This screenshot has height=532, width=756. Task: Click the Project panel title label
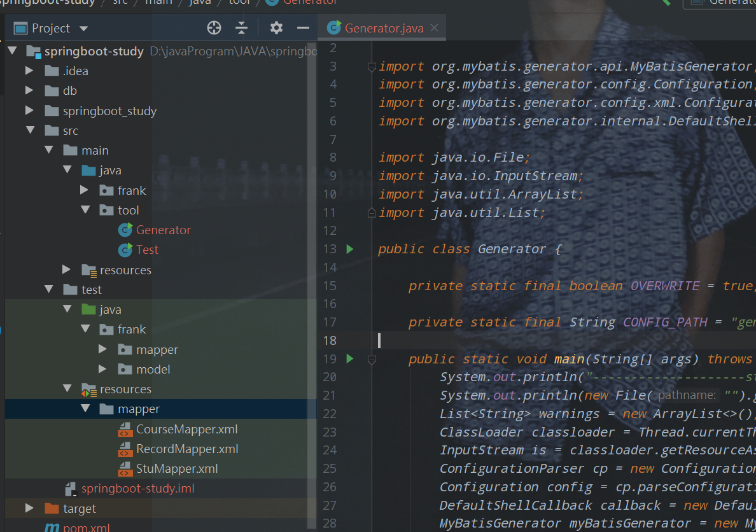tap(51, 29)
